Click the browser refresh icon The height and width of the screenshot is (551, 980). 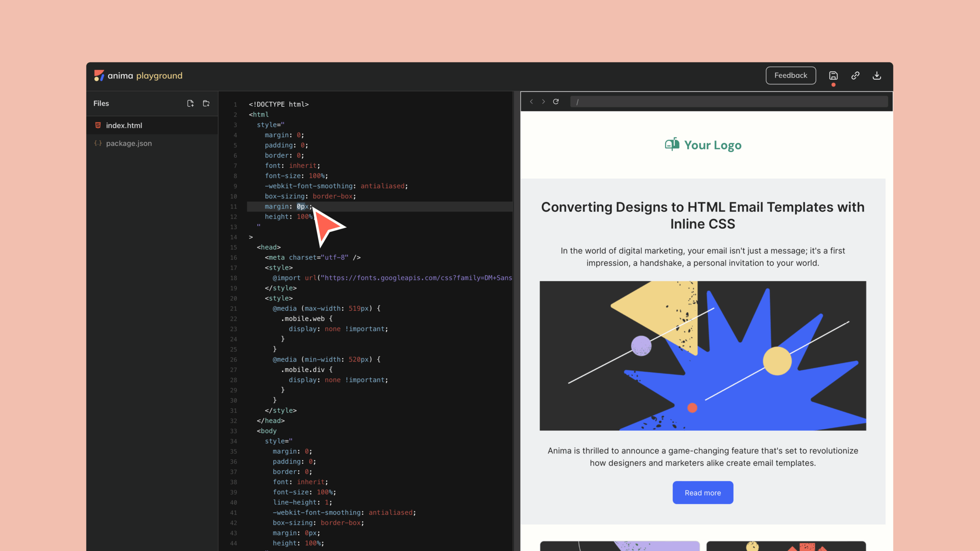(555, 101)
